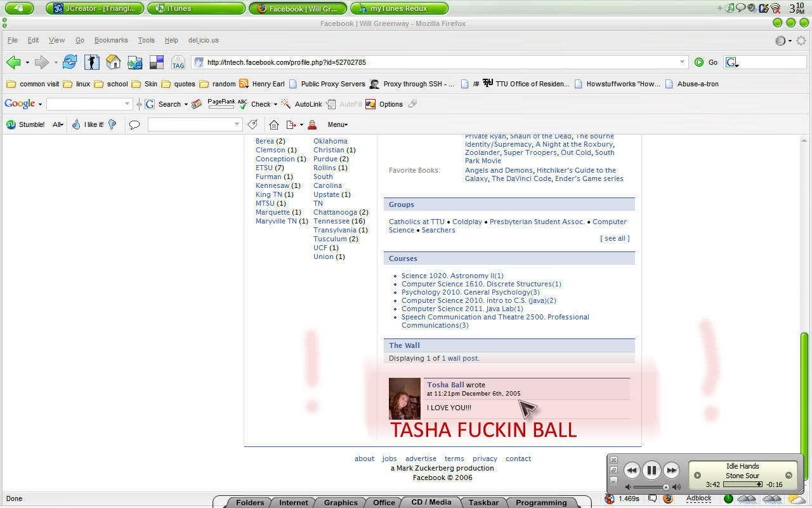Click the del.icio.us checkered square icon
This screenshot has width=812, height=508.
click(x=156, y=62)
